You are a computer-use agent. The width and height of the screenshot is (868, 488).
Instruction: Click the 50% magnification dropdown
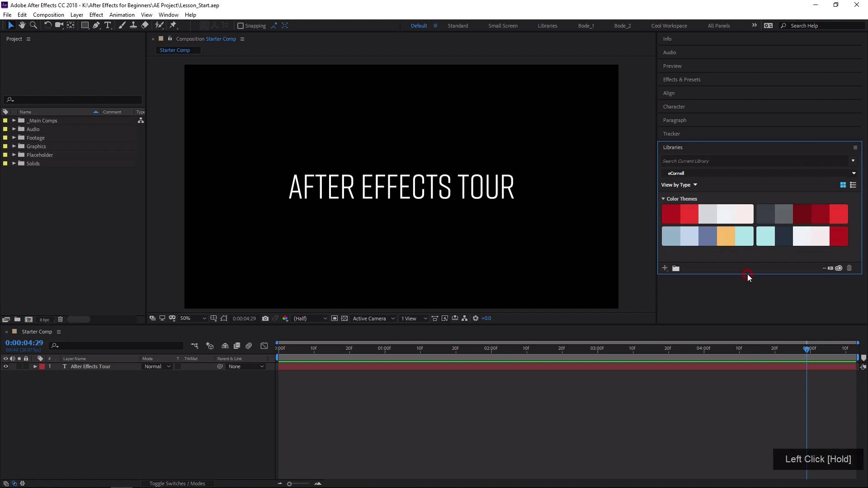click(191, 318)
